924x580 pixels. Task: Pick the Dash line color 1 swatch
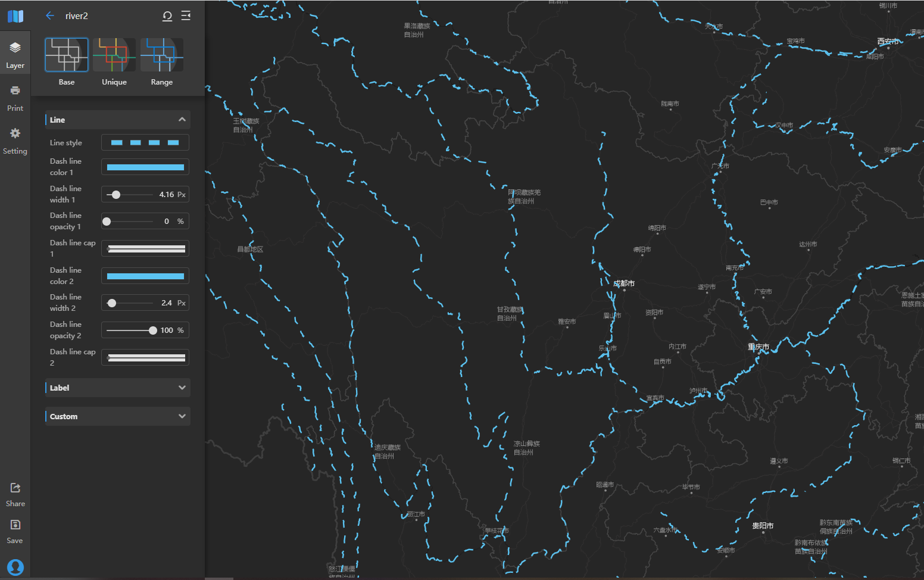pos(145,167)
